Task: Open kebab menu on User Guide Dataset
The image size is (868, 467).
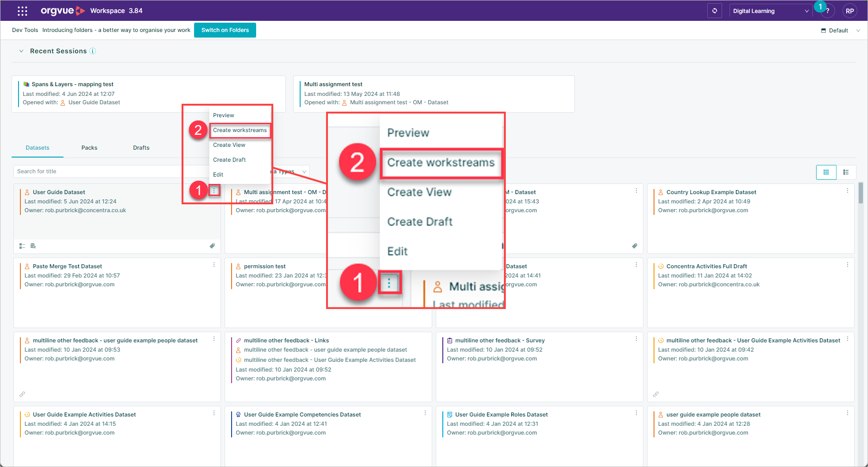Action: pos(214,190)
